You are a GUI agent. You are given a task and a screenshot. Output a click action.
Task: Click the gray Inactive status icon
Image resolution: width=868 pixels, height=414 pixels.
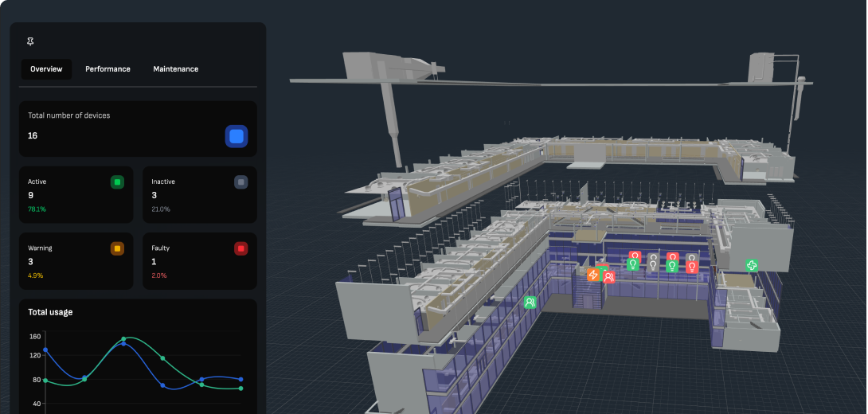click(x=240, y=182)
